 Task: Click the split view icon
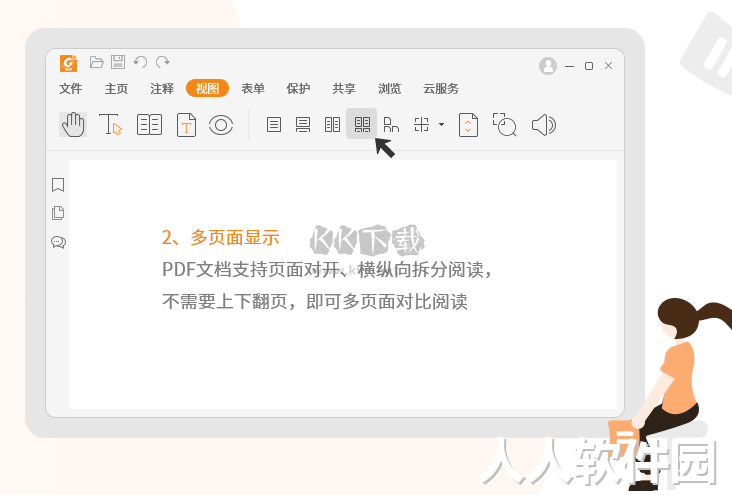[x=422, y=125]
